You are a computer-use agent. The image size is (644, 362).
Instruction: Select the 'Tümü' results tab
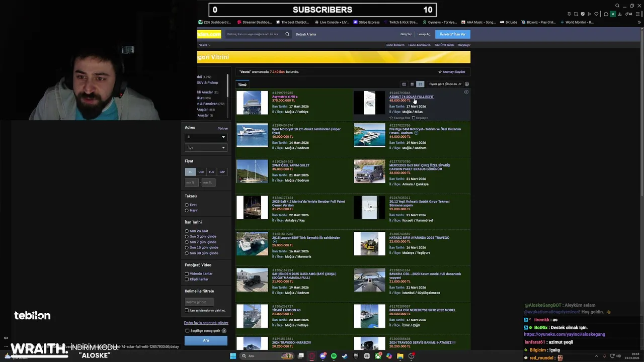point(242,84)
